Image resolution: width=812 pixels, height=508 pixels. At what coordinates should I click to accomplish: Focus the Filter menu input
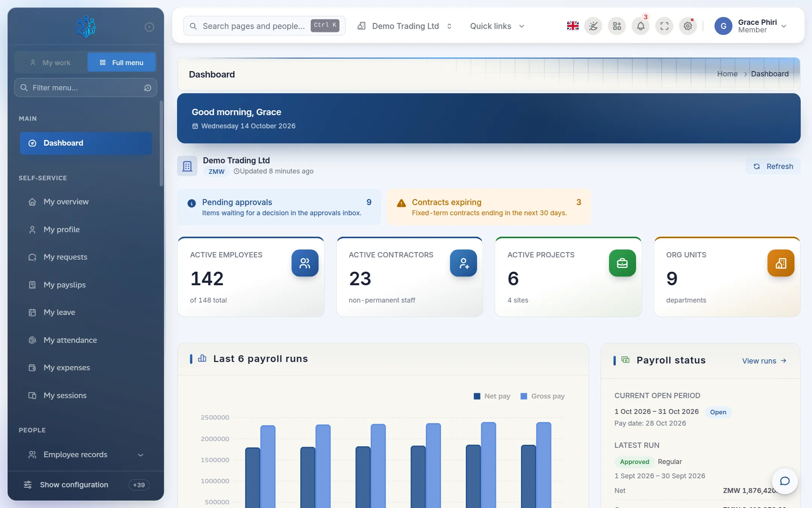(x=86, y=88)
